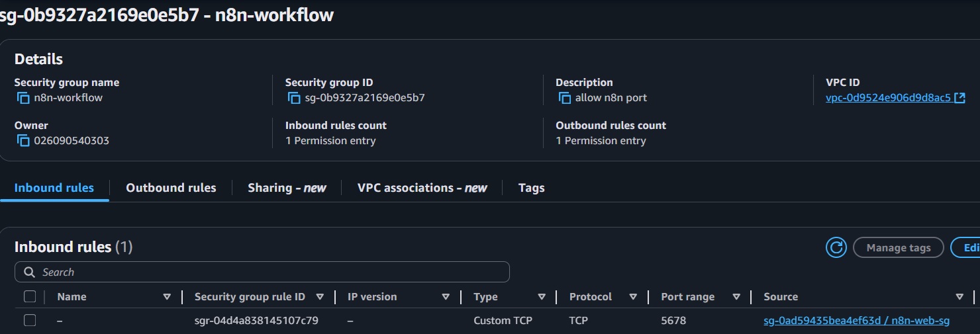Select the rule ID text sgr-04d4a838145107c79
The image size is (980, 334).
[x=256, y=321]
